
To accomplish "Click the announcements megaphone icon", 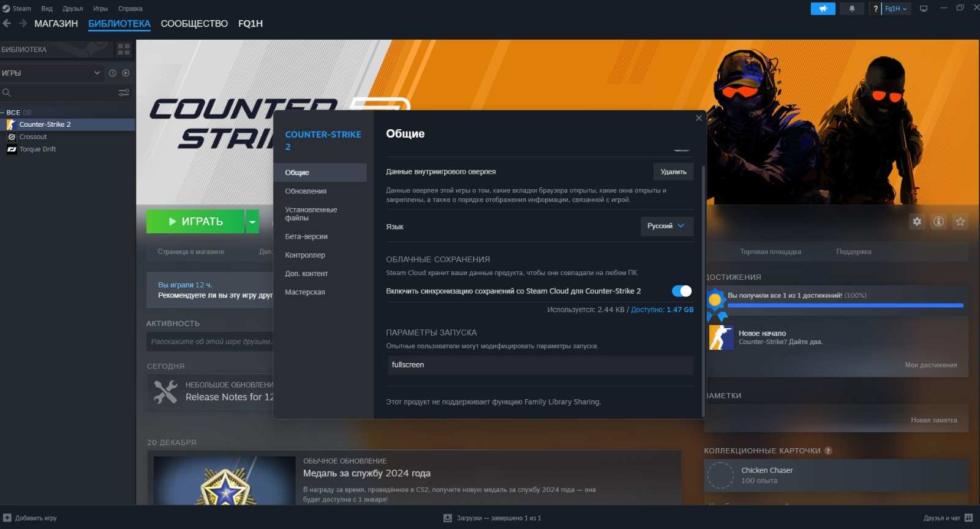I will (x=823, y=9).
